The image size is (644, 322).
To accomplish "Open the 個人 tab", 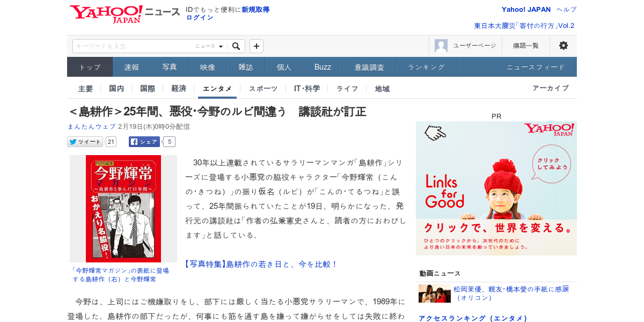I will (284, 67).
